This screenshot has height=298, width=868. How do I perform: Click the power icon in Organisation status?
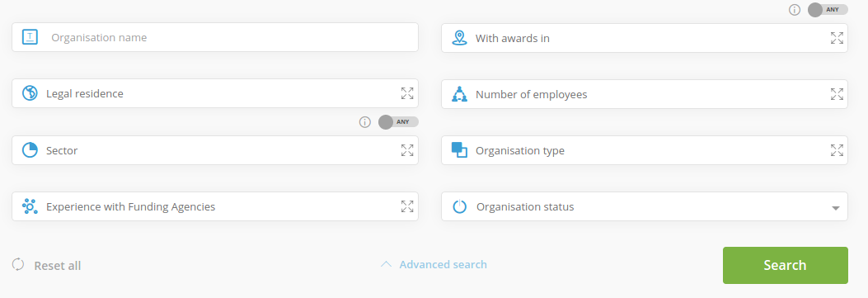point(459,206)
